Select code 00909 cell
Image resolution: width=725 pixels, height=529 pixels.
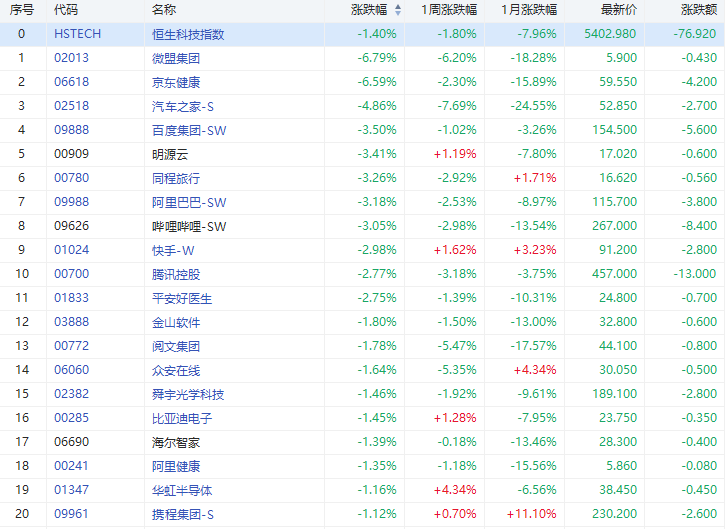(x=71, y=154)
